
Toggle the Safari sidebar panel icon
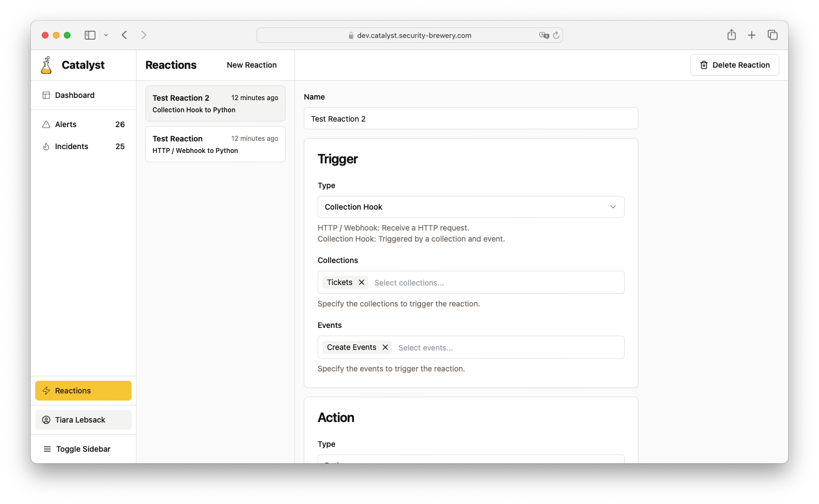90,35
